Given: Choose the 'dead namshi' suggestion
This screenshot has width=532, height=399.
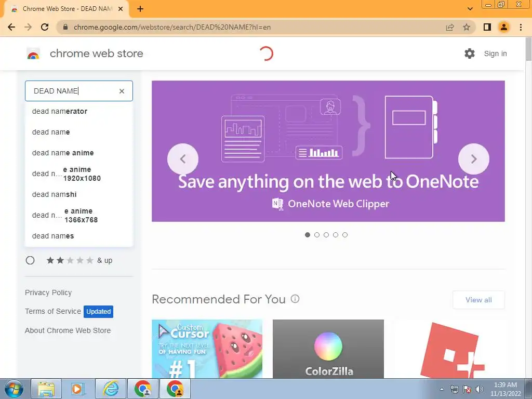Looking at the screenshot, I should (x=79, y=194).
